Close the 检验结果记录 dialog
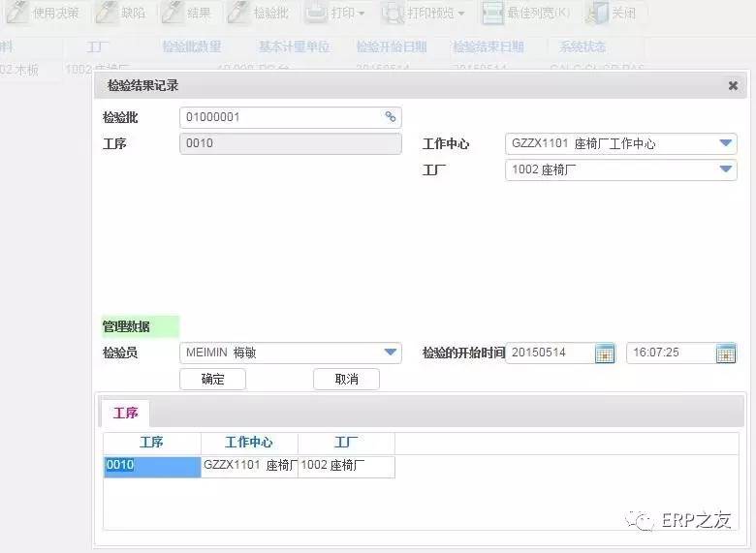 [733, 85]
